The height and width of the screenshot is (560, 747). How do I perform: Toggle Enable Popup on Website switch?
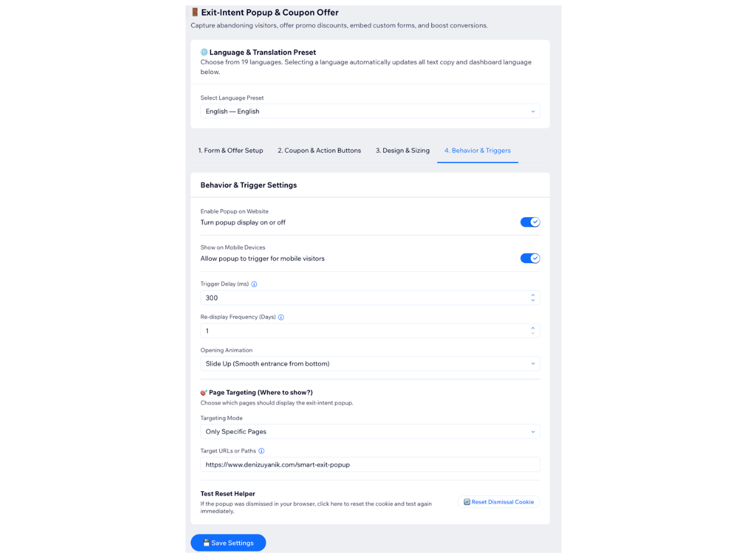click(x=530, y=222)
